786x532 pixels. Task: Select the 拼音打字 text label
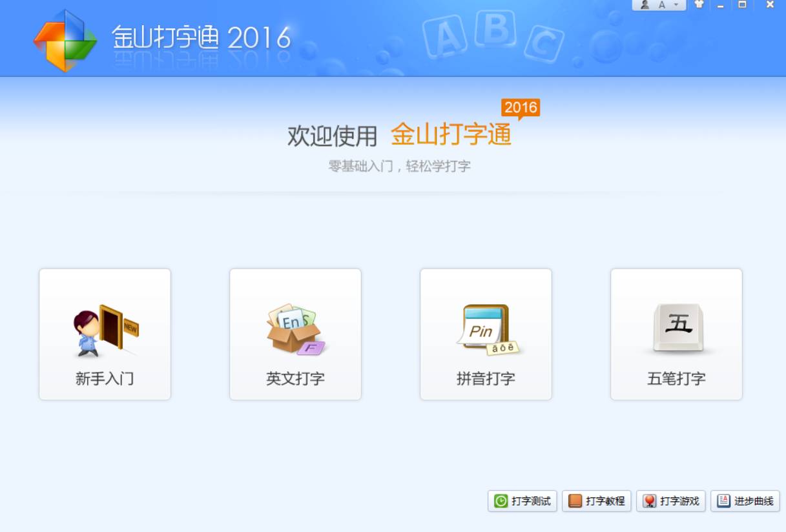486,378
